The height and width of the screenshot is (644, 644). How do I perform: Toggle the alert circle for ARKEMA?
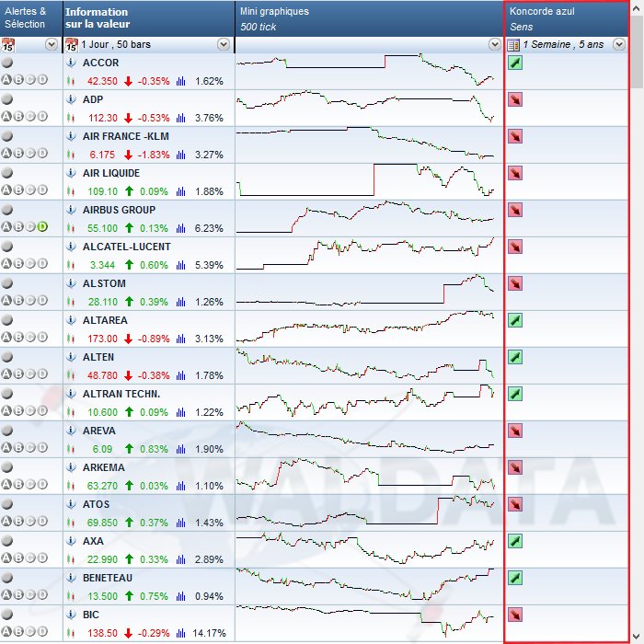pos(7,467)
